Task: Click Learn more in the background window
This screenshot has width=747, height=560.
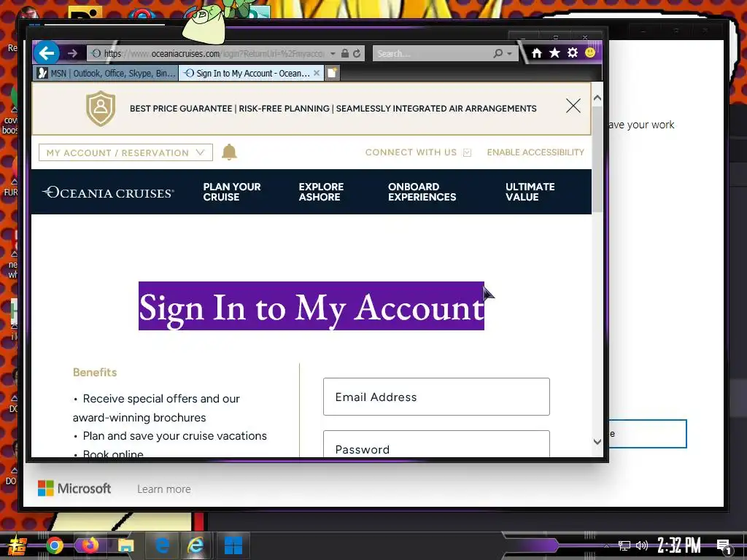Action: (164, 489)
